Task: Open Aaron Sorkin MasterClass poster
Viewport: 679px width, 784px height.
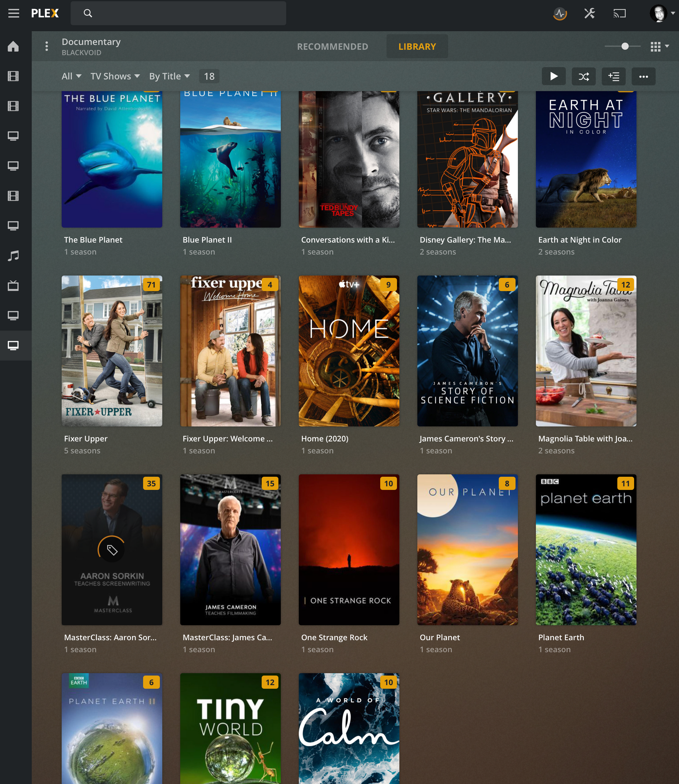Action: coord(112,550)
